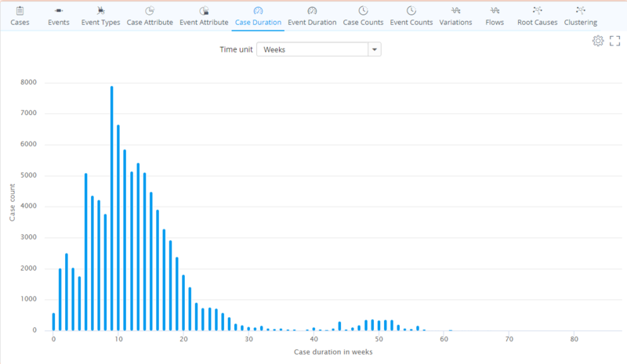Switch to the Events tab
Image resolution: width=627 pixels, height=364 pixels.
pyautogui.click(x=59, y=23)
